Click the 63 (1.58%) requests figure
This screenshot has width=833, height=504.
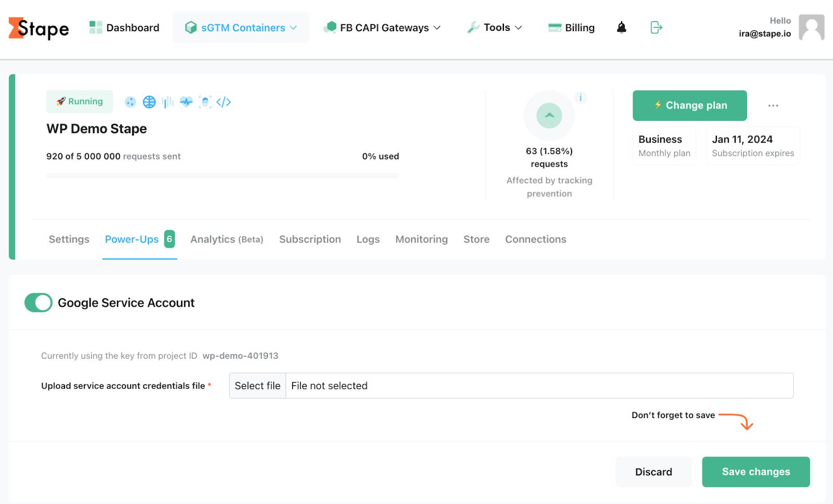click(549, 157)
